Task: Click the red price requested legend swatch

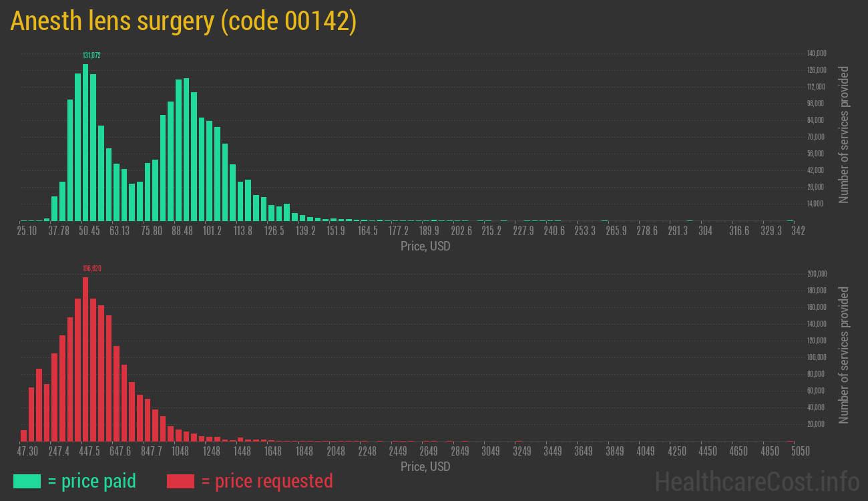Action: [180, 481]
